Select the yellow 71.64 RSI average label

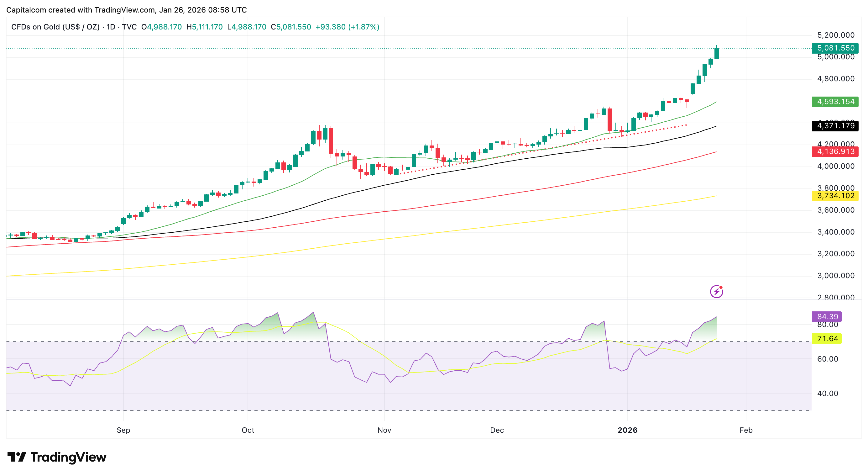827,338
